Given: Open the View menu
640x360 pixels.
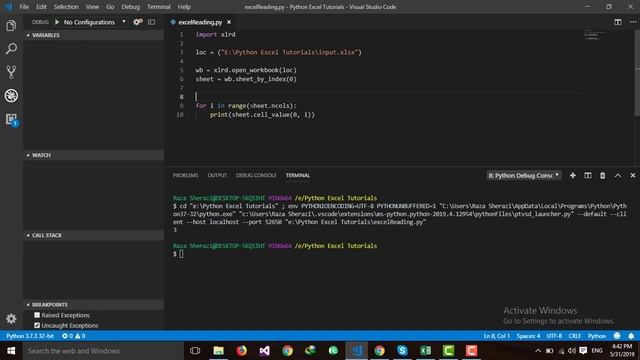Looking at the screenshot, I should pos(92,7).
